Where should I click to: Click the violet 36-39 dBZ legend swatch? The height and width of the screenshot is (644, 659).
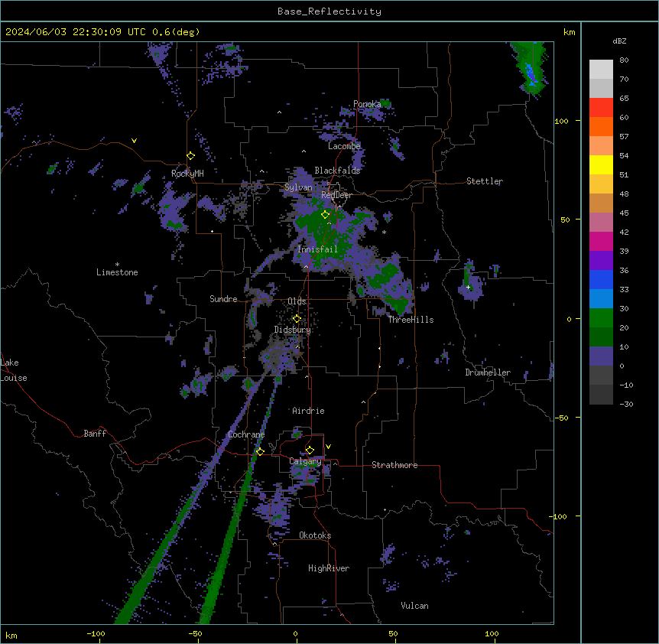click(601, 260)
